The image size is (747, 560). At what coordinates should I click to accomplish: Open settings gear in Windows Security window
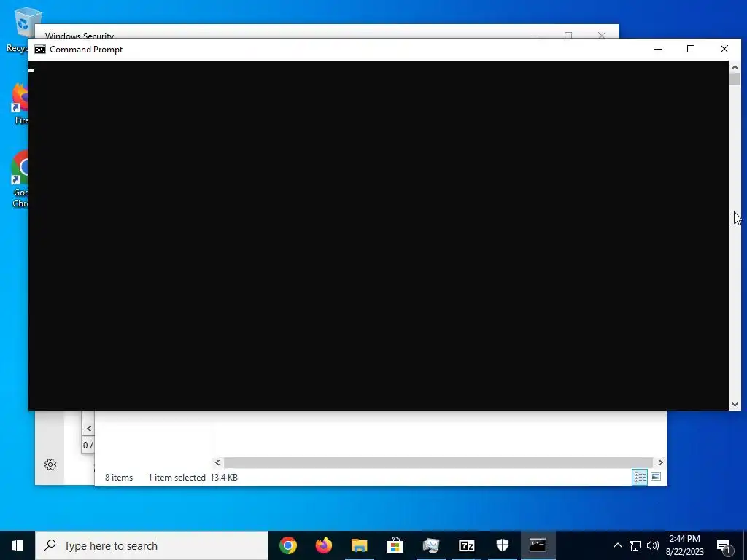point(50,464)
